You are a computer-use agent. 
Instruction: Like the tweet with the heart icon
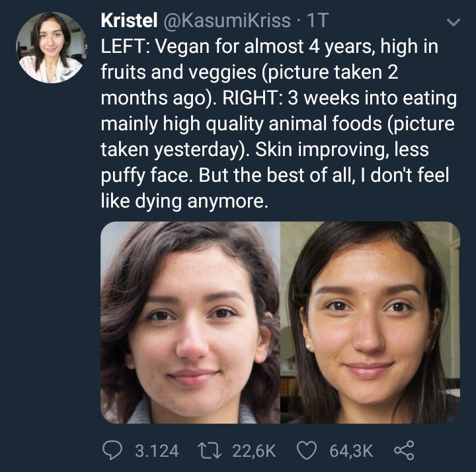tap(305, 450)
